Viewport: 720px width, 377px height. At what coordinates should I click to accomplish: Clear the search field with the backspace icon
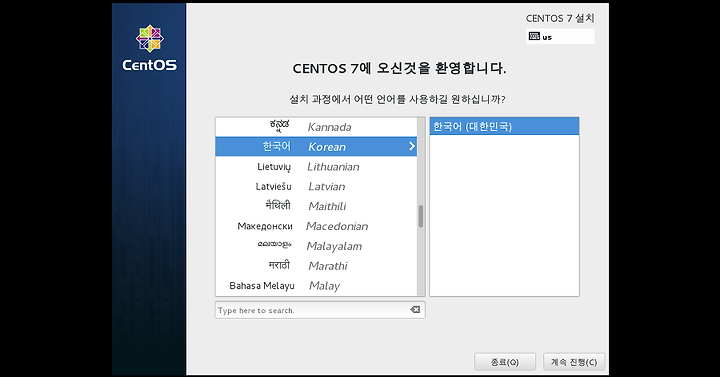415,310
